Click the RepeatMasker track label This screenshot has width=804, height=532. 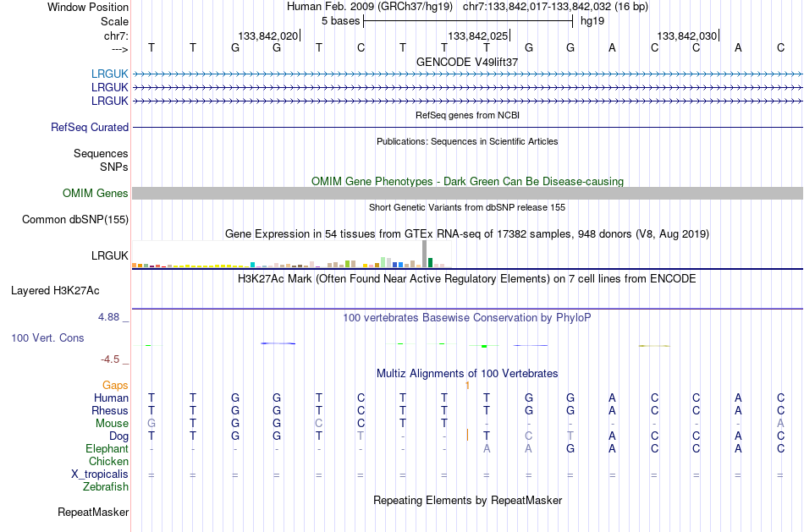click(93, 512)
